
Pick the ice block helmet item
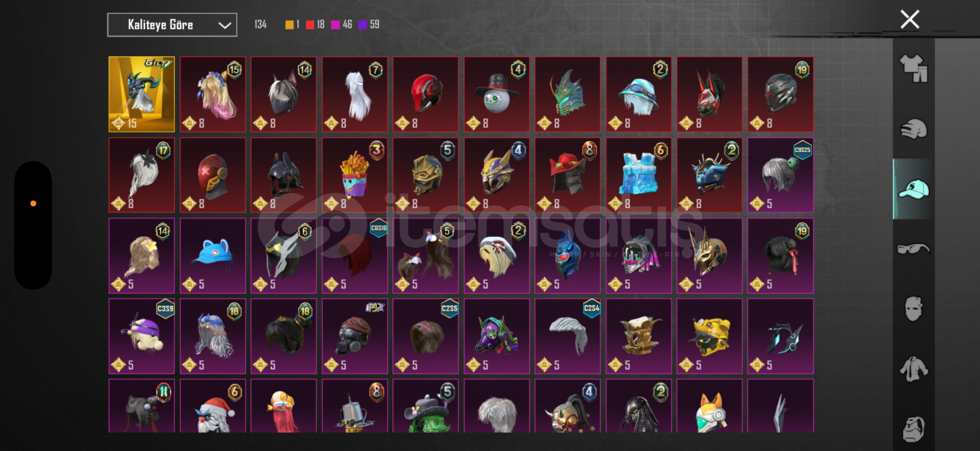(x=638, y=175)
